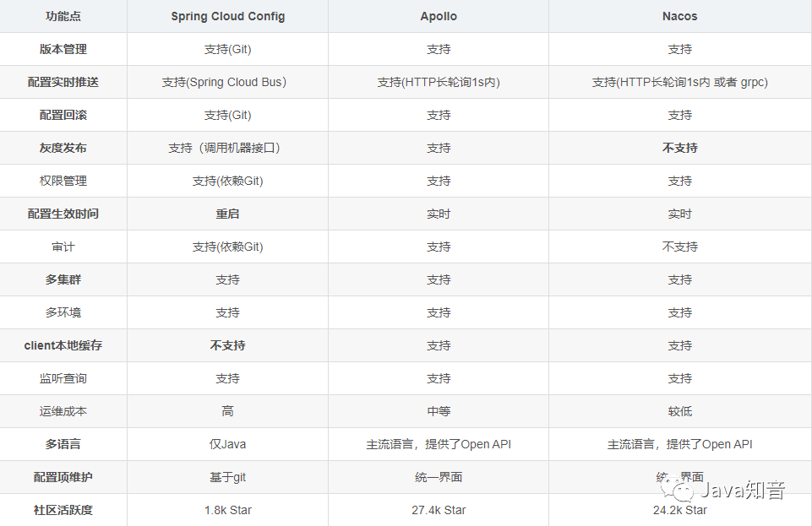This screenshot has height=526, width=812.
Task: Click the Apollo column header
Action: click(439, 16)
